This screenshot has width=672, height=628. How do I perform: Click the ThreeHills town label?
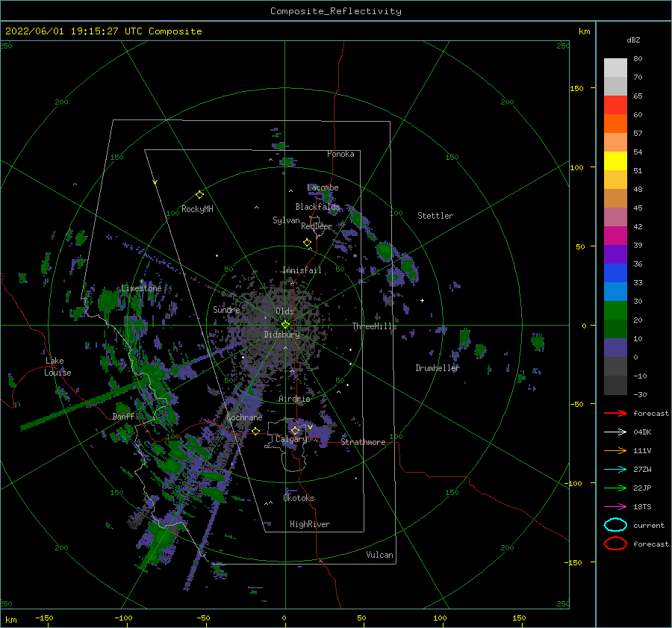click(x=375, y=326)
